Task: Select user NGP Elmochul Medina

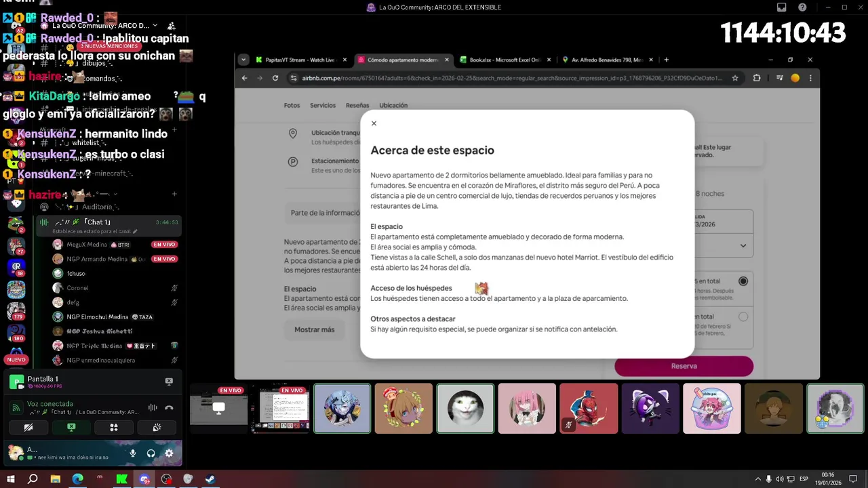Action: [114, 317]
